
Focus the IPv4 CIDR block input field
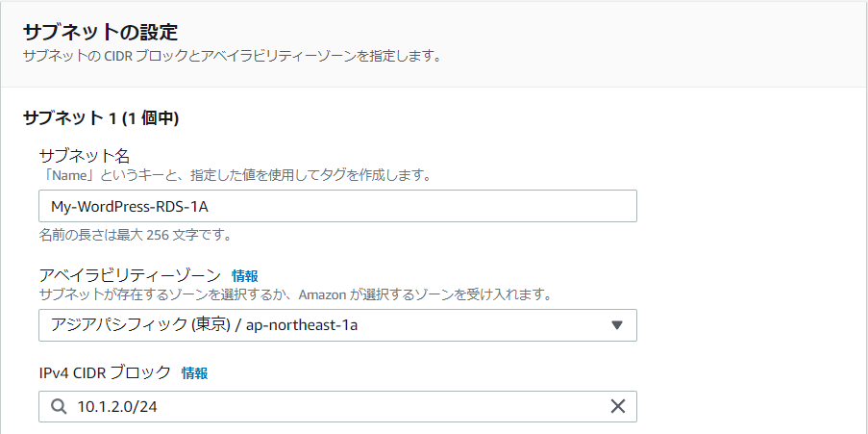click(x=337, y=406)
